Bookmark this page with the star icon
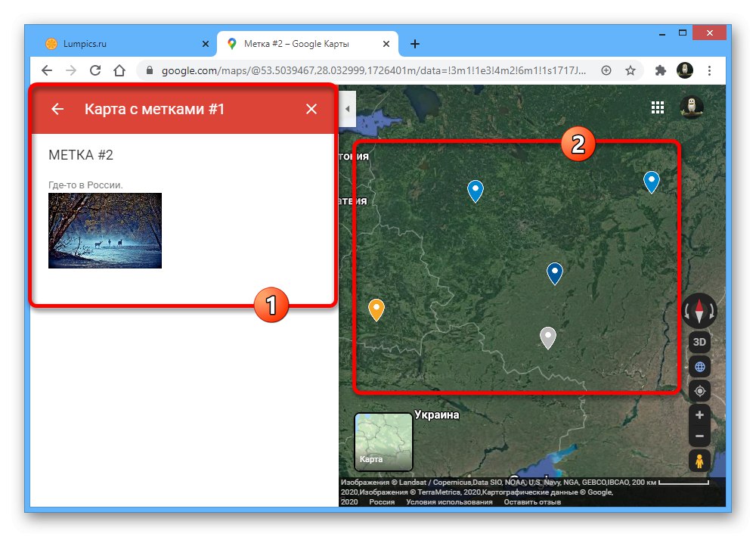 click(631, 70)
